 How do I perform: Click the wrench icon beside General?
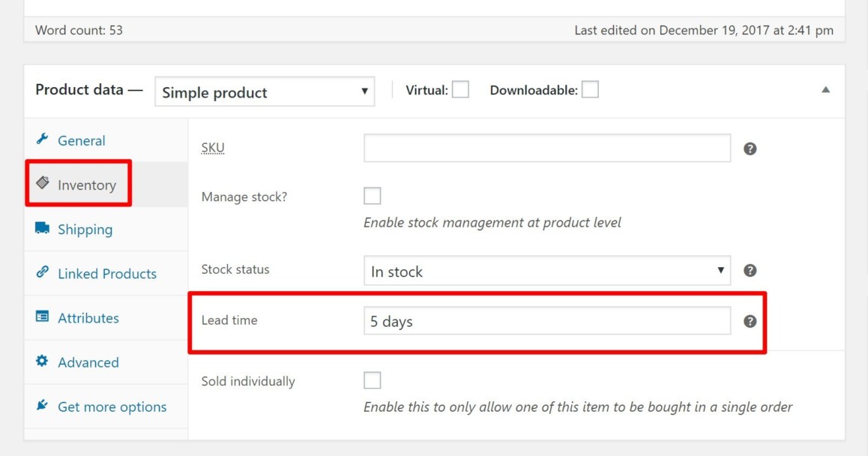[x=42, y=139]
